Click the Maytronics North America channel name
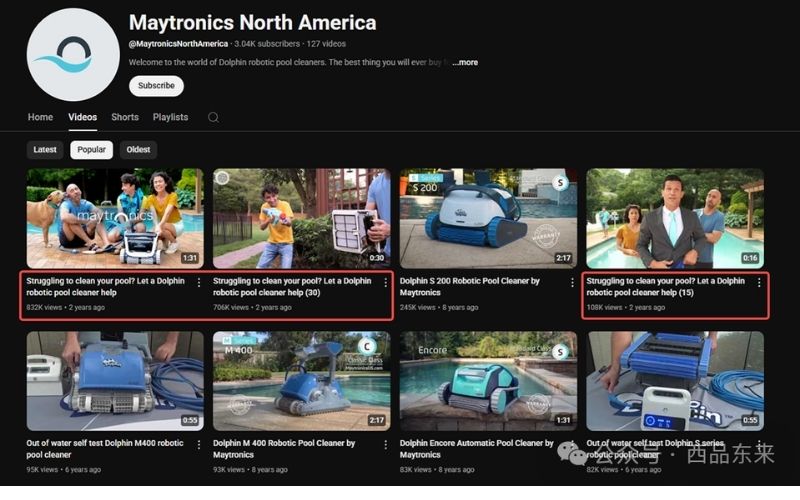Image resolution: width=800 pixels, height=500 pixels. coord(253,22)
